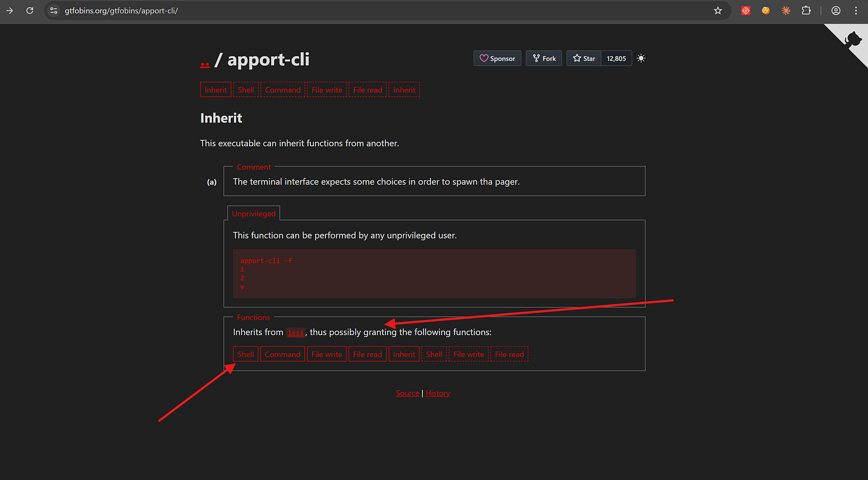This screenshot has width=868, height=480.
Task: Click the 'Inherit' section heading
Action: tap(221, 118)
